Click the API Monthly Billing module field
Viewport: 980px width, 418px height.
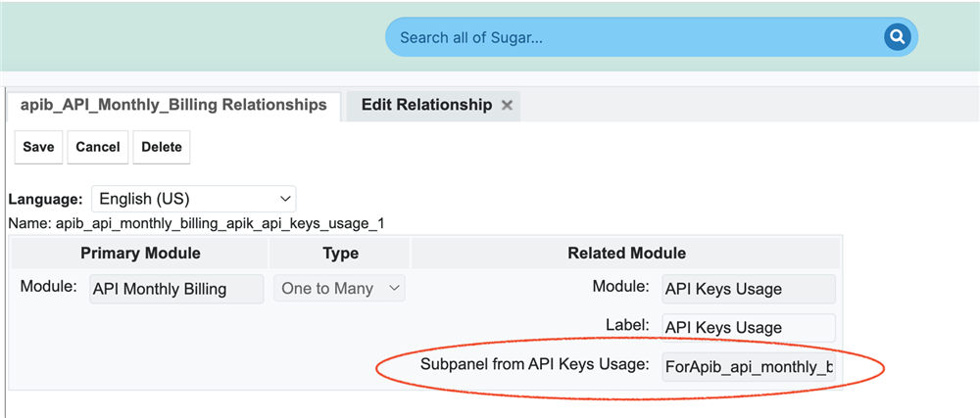click(176, 289)
